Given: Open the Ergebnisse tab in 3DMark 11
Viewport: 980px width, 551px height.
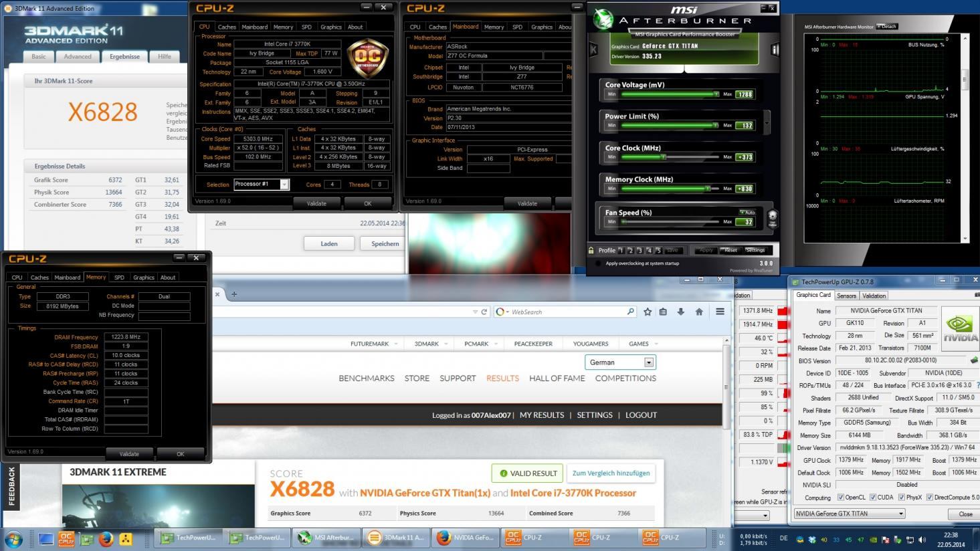Looking at the screenshot, I should point(124,57).
